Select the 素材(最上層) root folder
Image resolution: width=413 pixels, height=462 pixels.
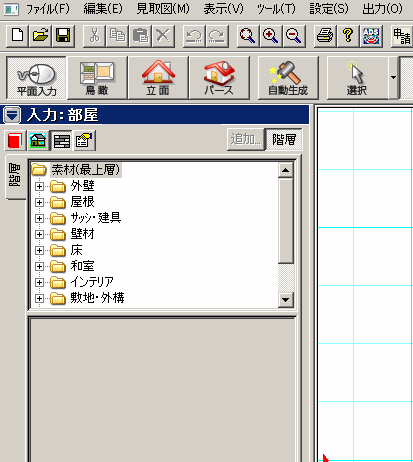[85, 170]
